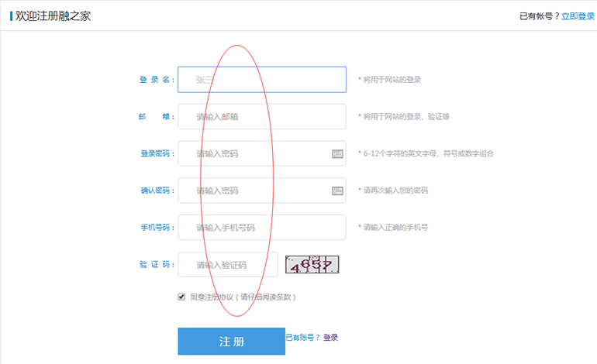597x364 pixels.
Task: Refresh the captcha image
Action: (312, 265)
